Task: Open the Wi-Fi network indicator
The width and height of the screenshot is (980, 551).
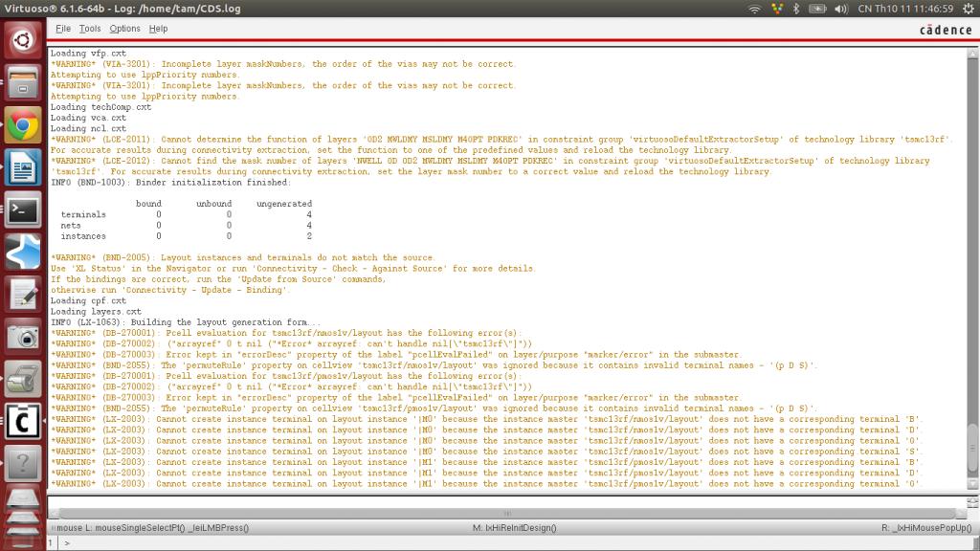Action: pos(754,9)
